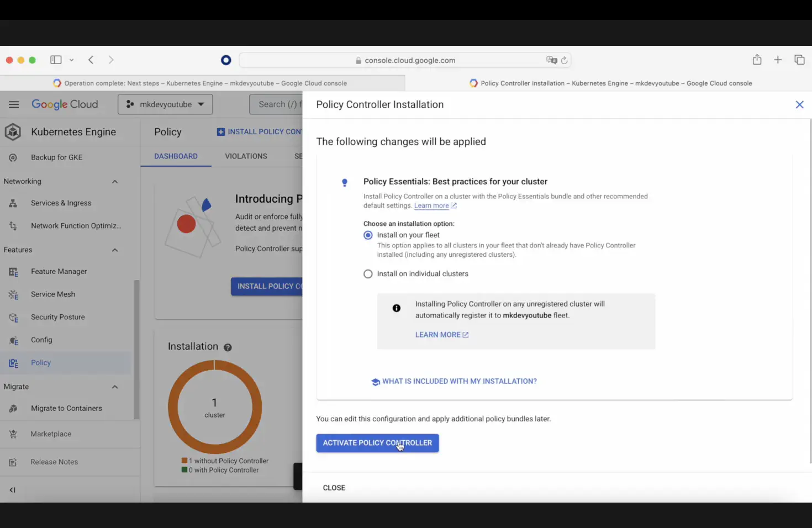Click the Policy Essentials lightbulb icon
The height and width of the screenshot is (528, 812).
pyautogui.click(x=345, y=183)
